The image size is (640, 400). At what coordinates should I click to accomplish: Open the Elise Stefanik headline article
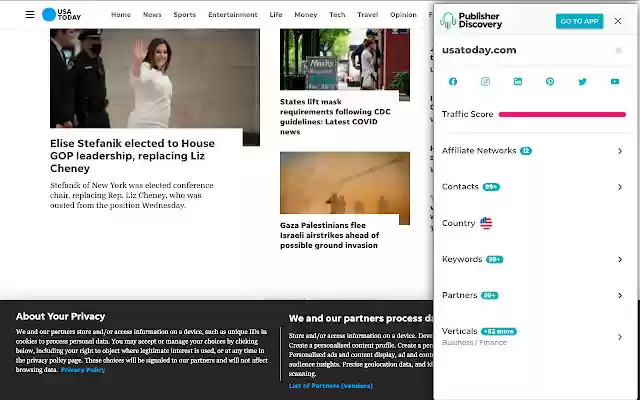click(132, 156)
